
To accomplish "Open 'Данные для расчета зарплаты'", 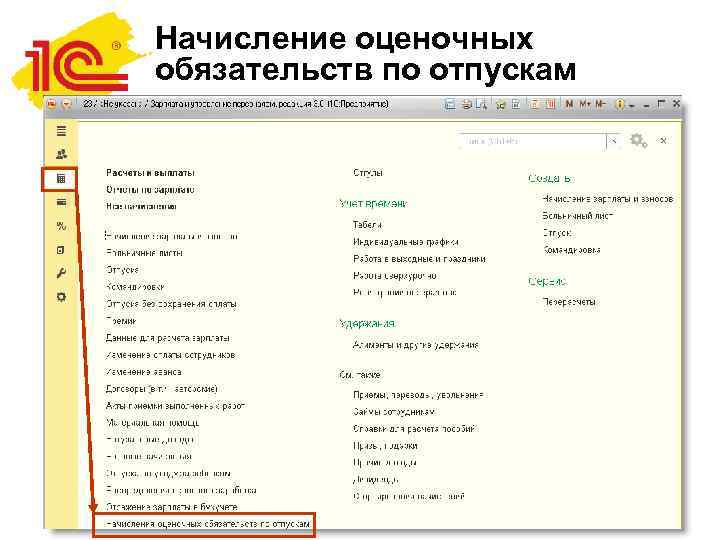I will pos(168,338).
